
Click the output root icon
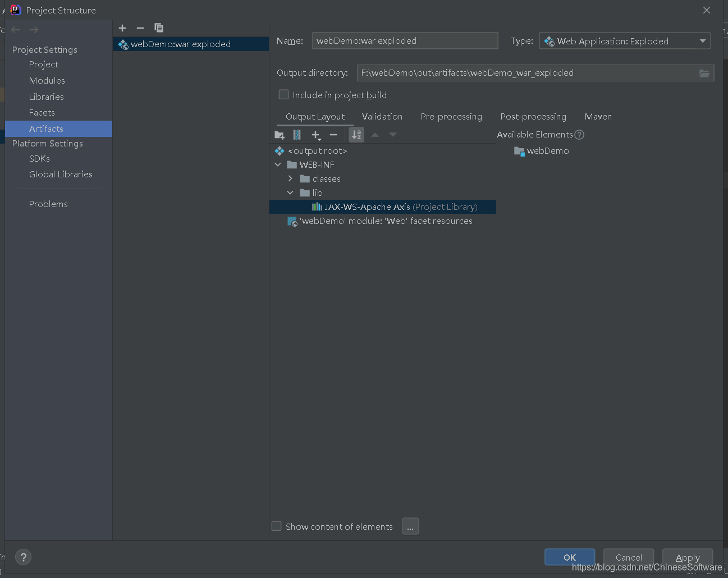pos(280,151)
